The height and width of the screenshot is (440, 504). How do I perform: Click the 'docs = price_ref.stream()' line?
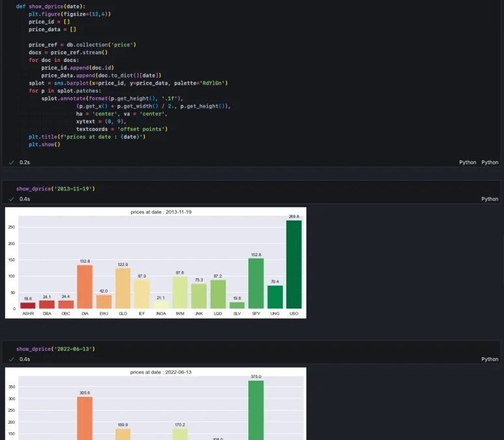[x=68, y=52]
